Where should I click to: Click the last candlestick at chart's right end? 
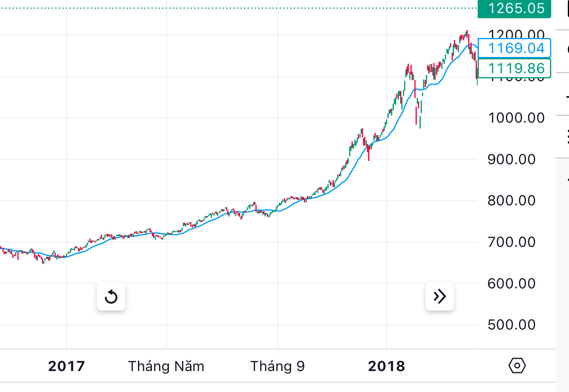[x=477, y=74]
